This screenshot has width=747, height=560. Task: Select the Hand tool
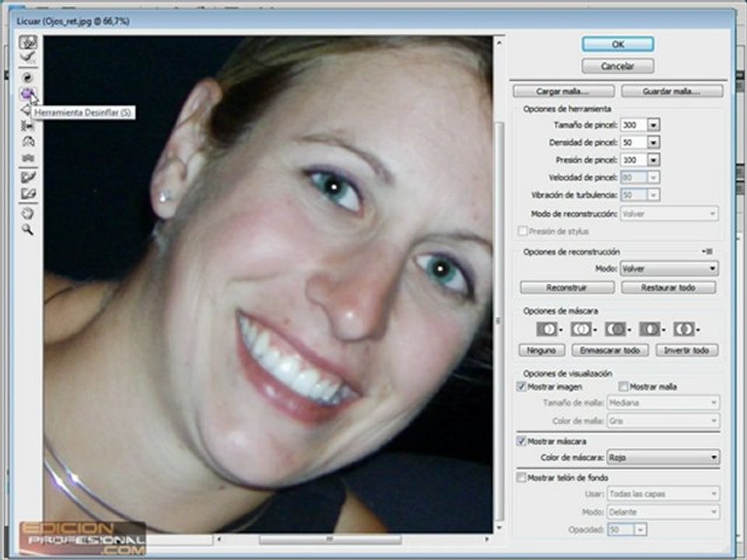28,213
